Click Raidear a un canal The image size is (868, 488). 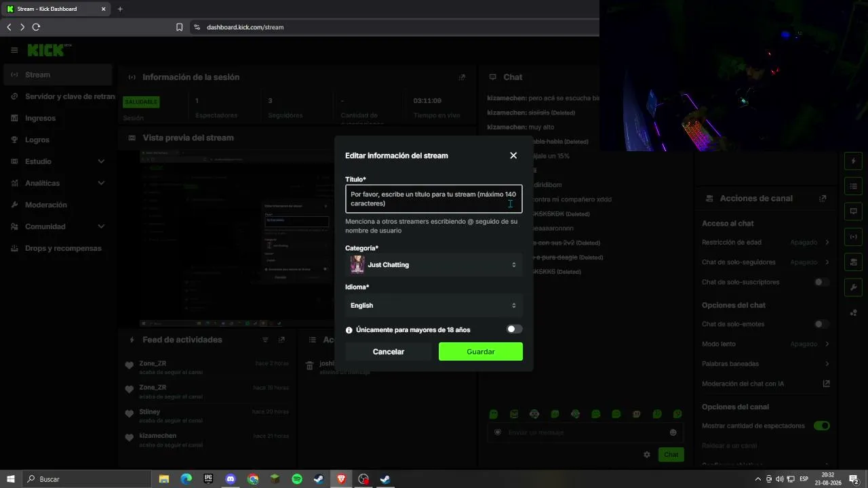[729, 445]
